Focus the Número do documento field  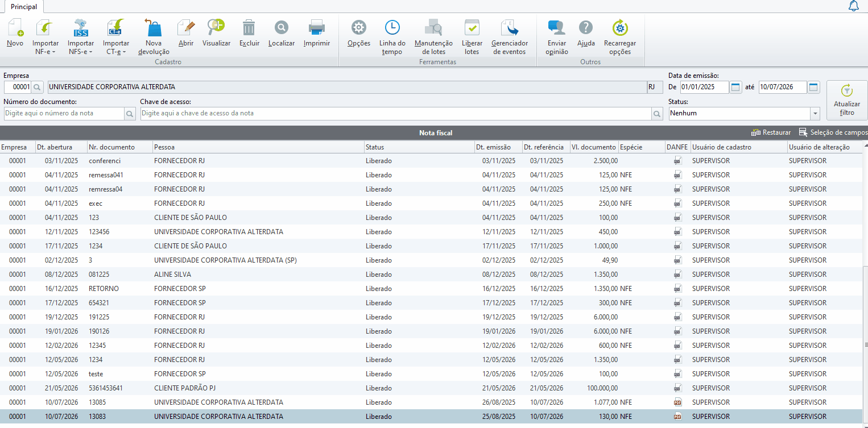64,114
